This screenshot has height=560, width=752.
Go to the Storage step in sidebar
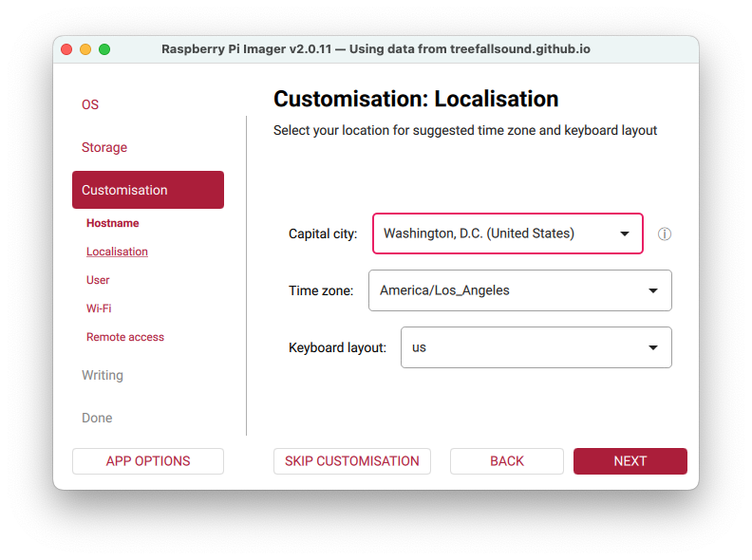pyautogui.click(x=104, y=147)
